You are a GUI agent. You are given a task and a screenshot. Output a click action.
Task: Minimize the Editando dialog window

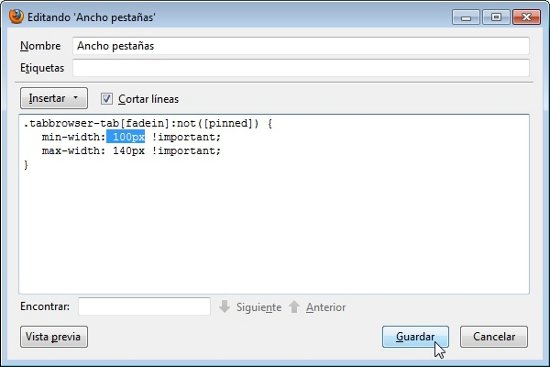tap(466, 17)
